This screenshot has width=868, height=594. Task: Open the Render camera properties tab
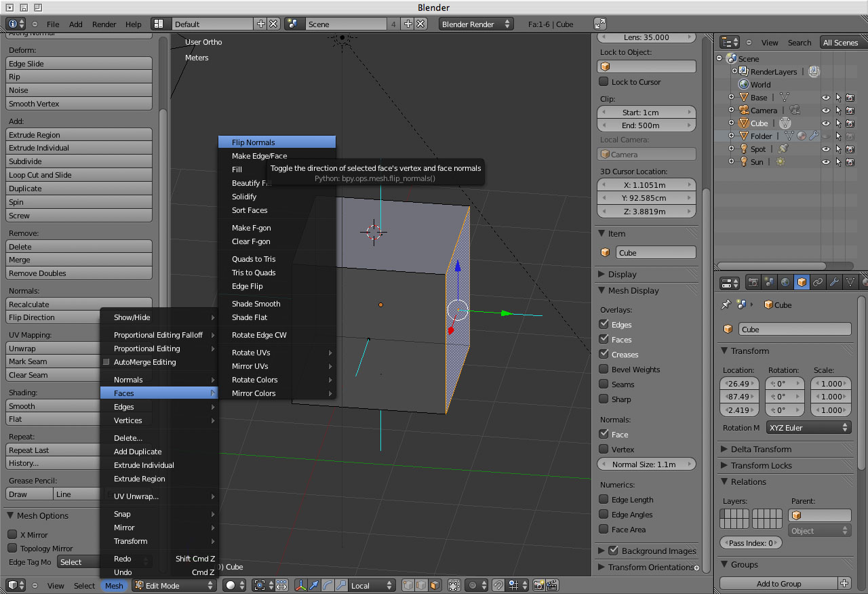(x=753, y=282)
